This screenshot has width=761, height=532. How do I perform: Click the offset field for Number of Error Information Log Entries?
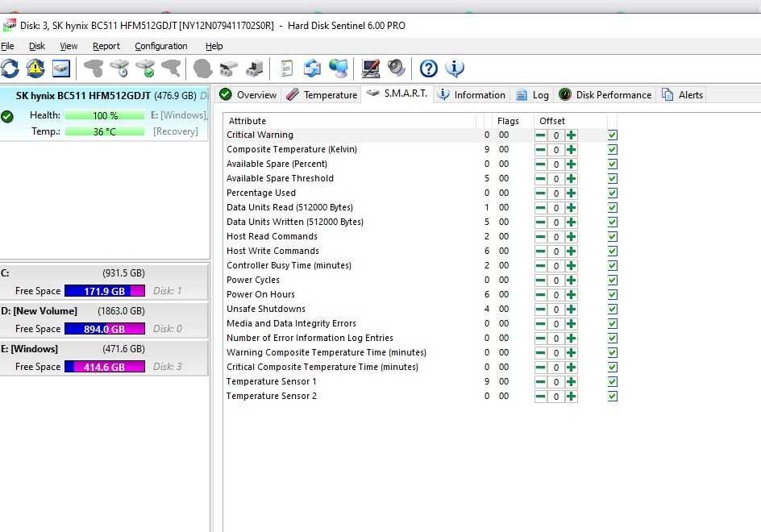click(x=556, y=339)
